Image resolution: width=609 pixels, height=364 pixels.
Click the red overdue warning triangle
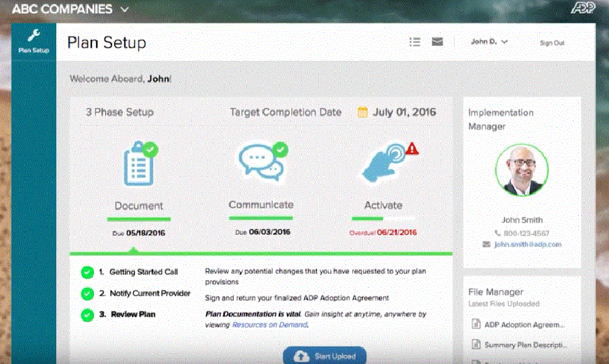point(412,149)
